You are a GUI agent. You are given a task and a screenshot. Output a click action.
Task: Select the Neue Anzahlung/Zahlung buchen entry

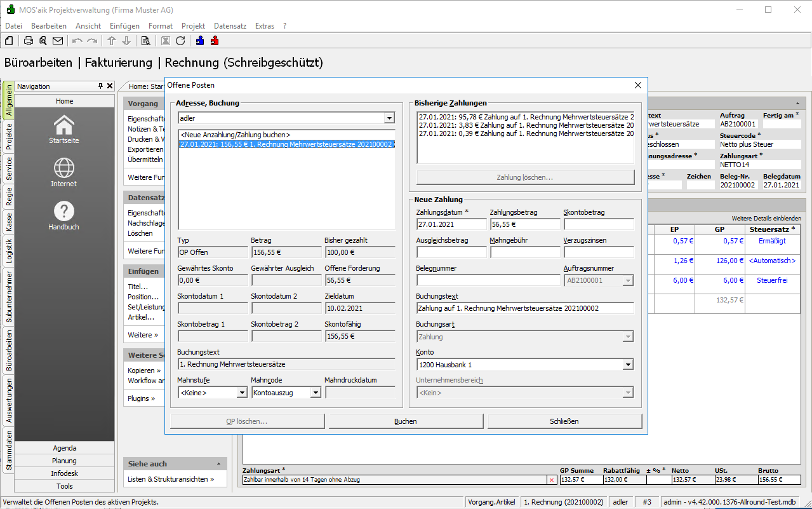[x=235, y=135]
